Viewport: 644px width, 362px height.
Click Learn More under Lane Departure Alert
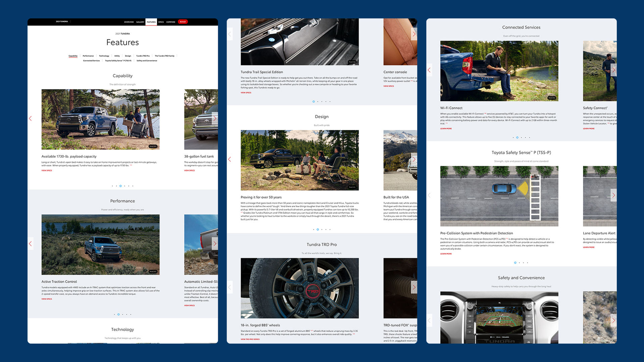(589, 247)
